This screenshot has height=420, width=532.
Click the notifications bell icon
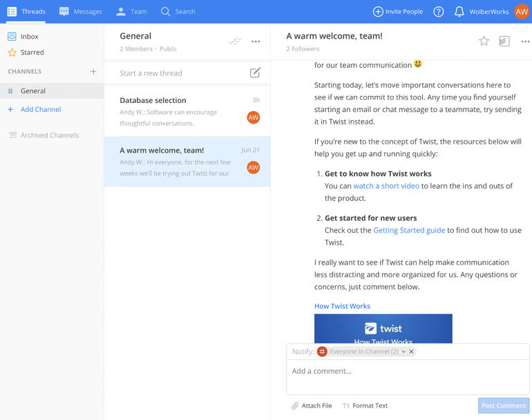[x=459, y=12]
